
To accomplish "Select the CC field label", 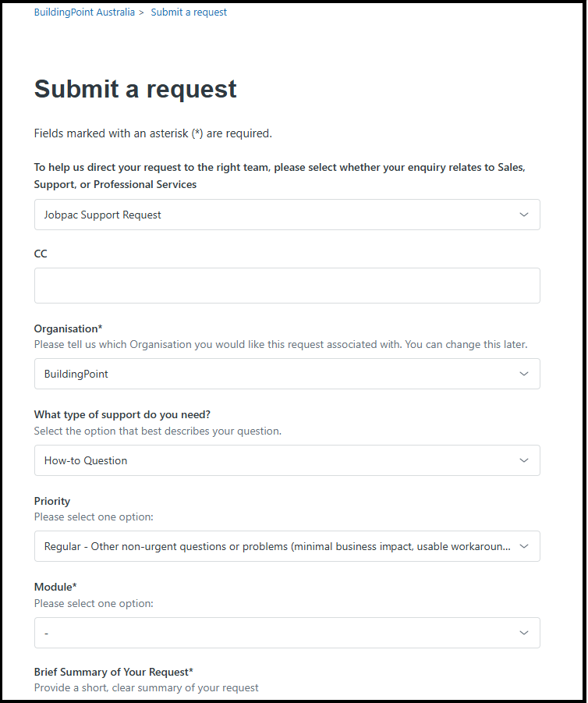I will pyautogui.click(x=40, y=254).
